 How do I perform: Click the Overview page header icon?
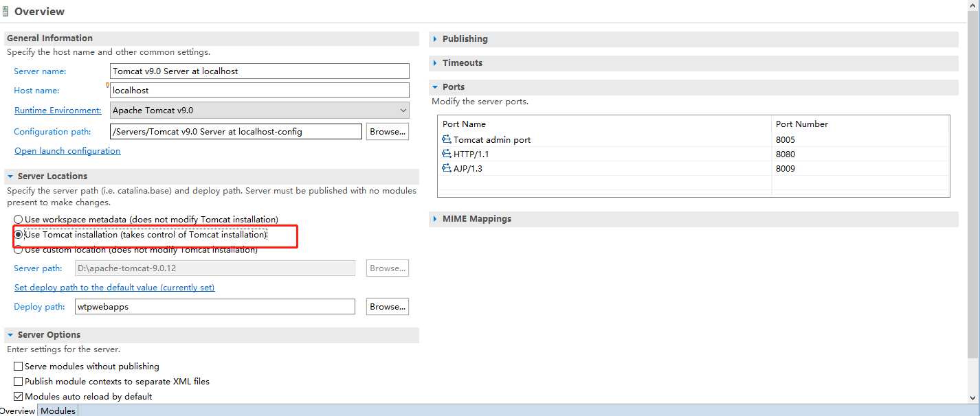pos(5,11)
